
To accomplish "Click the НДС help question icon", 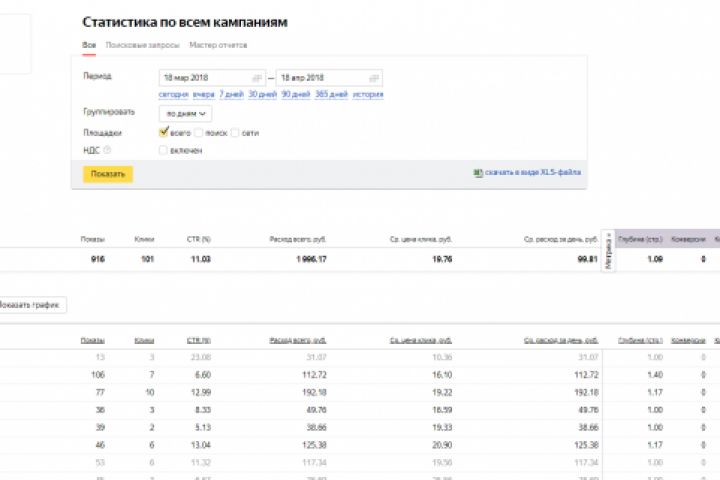I will tap(107, 150).
